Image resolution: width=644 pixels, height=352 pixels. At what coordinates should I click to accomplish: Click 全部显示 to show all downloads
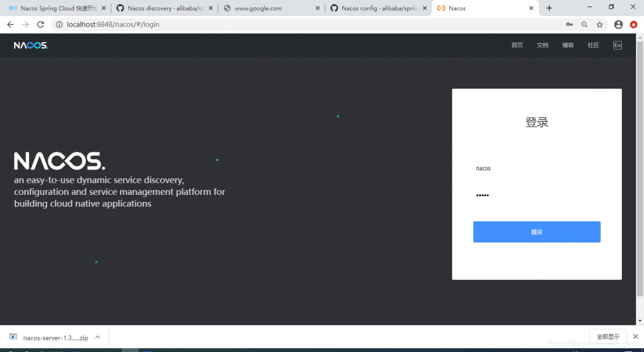click(608, 336)
